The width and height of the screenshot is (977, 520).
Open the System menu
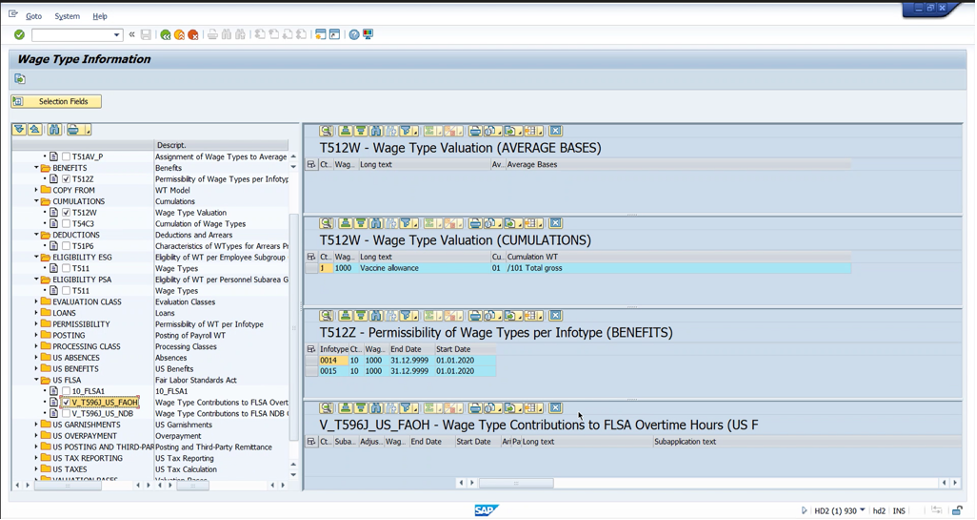tap(67, 16)
